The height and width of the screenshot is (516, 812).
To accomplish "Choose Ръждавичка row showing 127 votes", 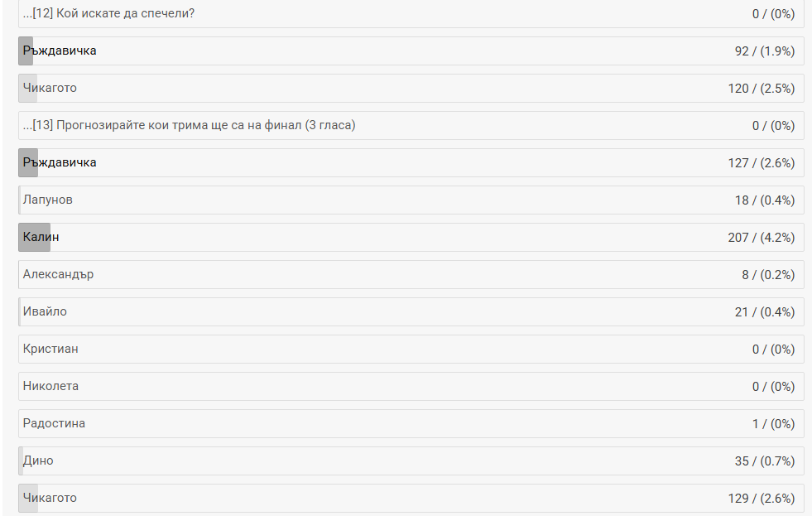I will click(x=411, y=163).
